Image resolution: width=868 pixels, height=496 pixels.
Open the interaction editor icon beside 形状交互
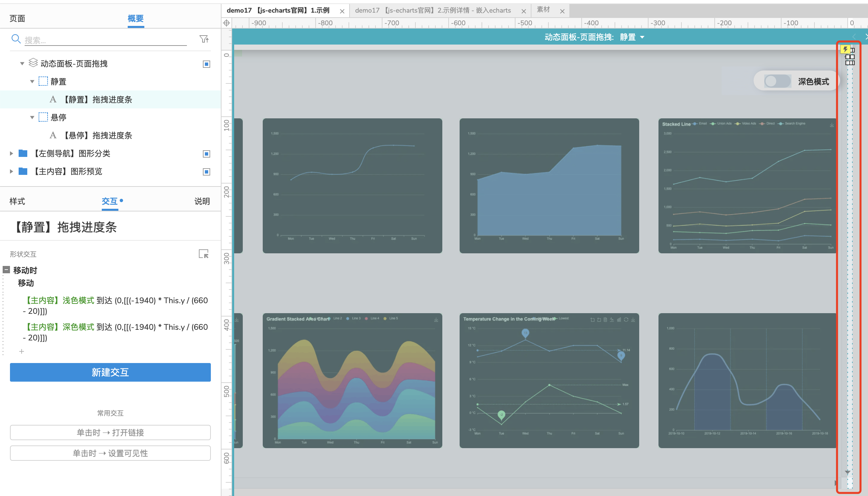coord(204,254)
